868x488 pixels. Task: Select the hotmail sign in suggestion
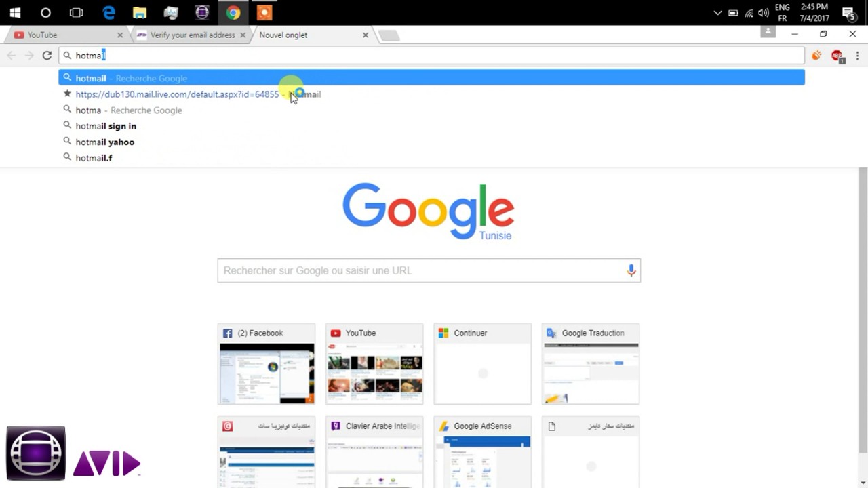[431, 126]
